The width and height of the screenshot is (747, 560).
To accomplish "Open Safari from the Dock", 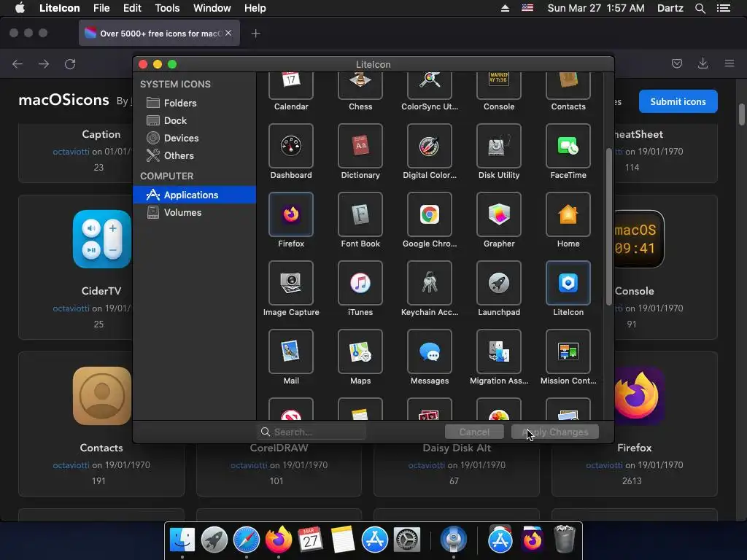I will coord(247,540).
